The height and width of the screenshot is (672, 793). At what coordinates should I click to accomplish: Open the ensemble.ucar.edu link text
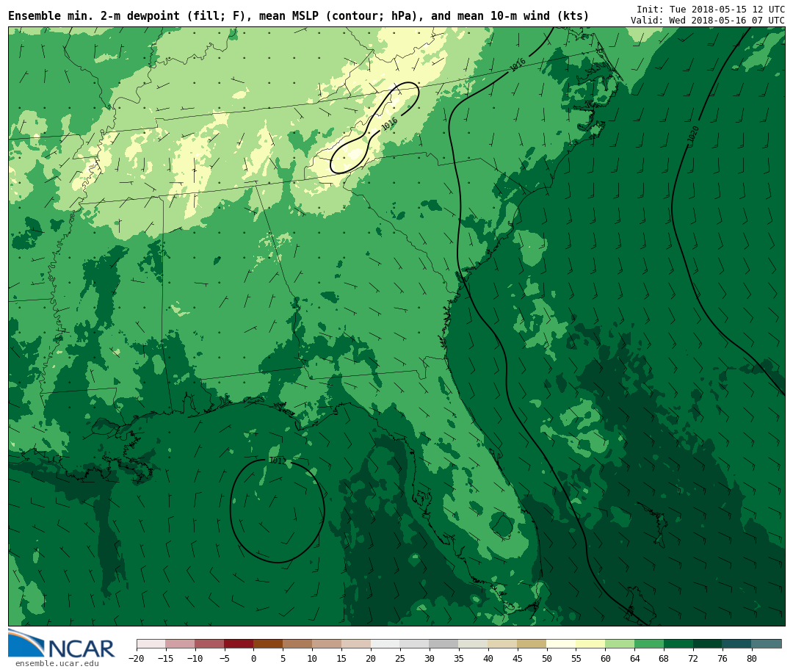click(x=57, y=664)
